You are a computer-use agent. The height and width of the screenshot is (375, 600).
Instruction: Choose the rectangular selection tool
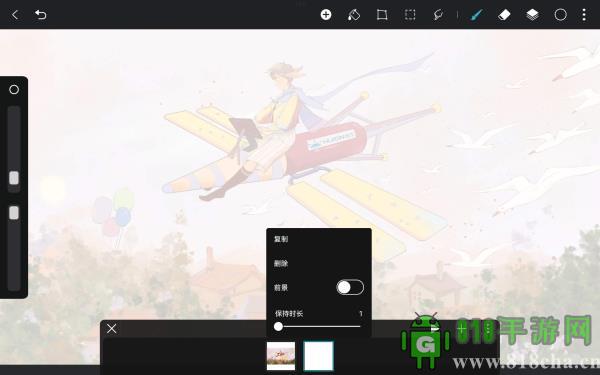coord(410,15)
